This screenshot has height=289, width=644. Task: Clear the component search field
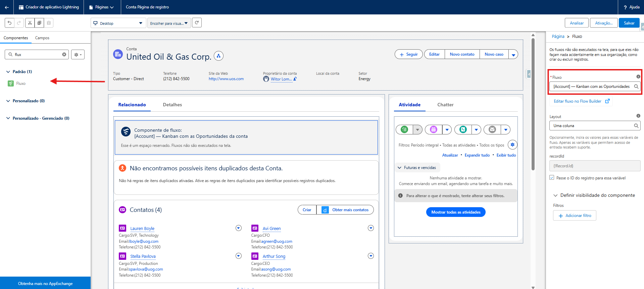click(x=64, y=54)
